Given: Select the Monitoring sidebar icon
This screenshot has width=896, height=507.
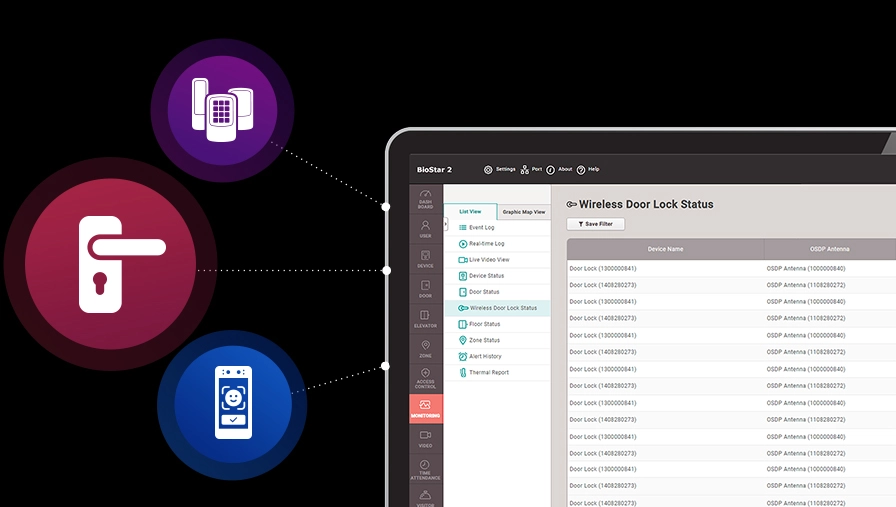Looking at the screenshot, I should pyautogui.click(x=425, y=408).
